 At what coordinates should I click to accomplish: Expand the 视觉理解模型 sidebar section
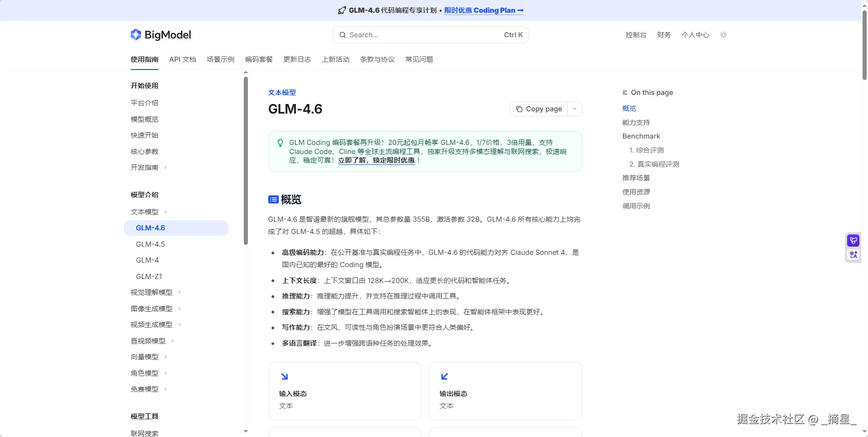click(156, 293)
